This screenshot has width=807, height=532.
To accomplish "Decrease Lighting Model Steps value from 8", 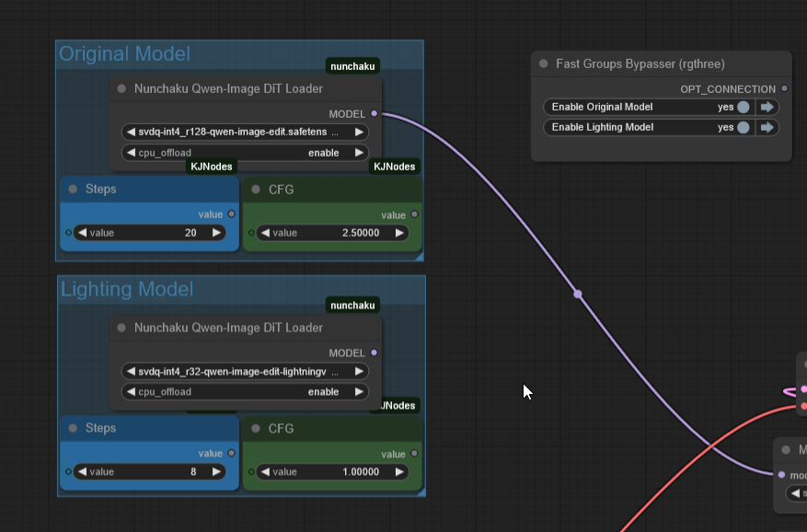I will pos(82,472).
